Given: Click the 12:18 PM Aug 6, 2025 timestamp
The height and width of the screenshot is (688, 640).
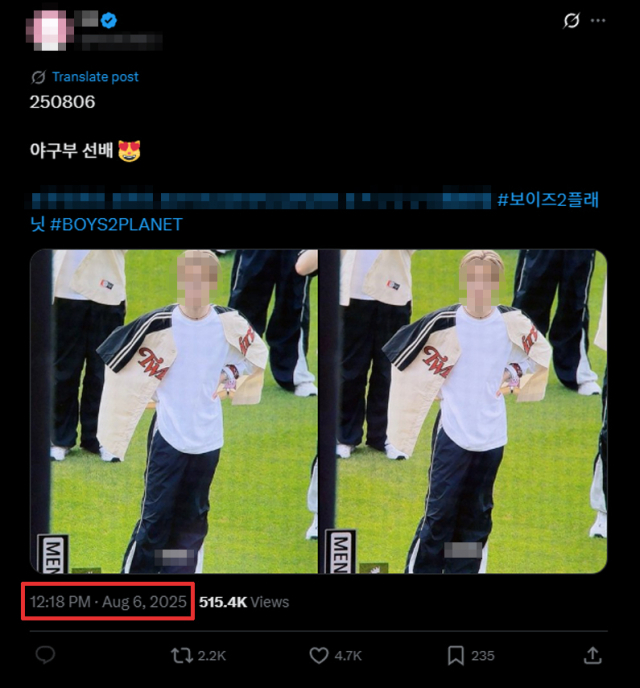Looking at the screenshot, I should click(x=108, y=602).
